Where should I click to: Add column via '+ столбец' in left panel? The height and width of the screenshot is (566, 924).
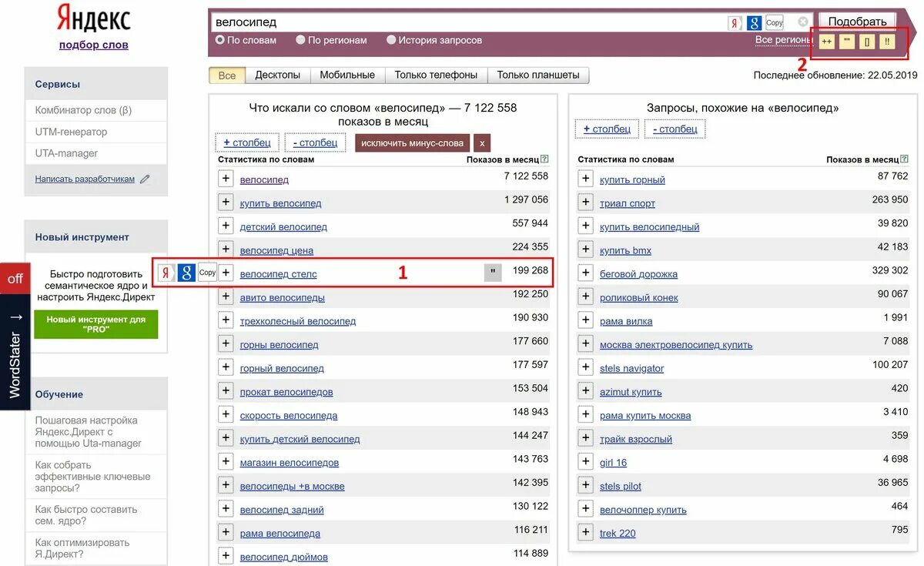click(247, 142)
